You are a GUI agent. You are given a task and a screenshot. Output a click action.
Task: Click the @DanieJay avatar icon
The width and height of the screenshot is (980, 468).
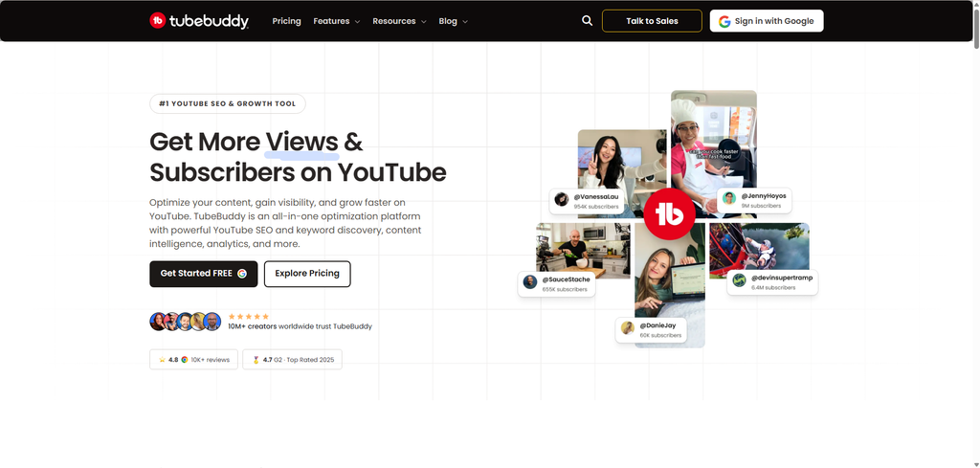click(x=628, y=328)
